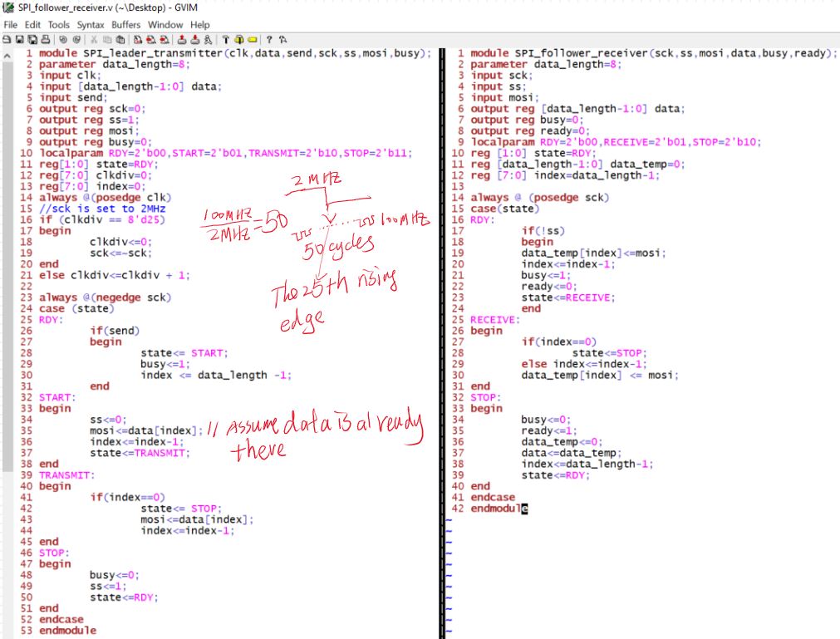Screen dimensions: 840x639
Task: Click the Find help toolbar icon
Action: 282,40
